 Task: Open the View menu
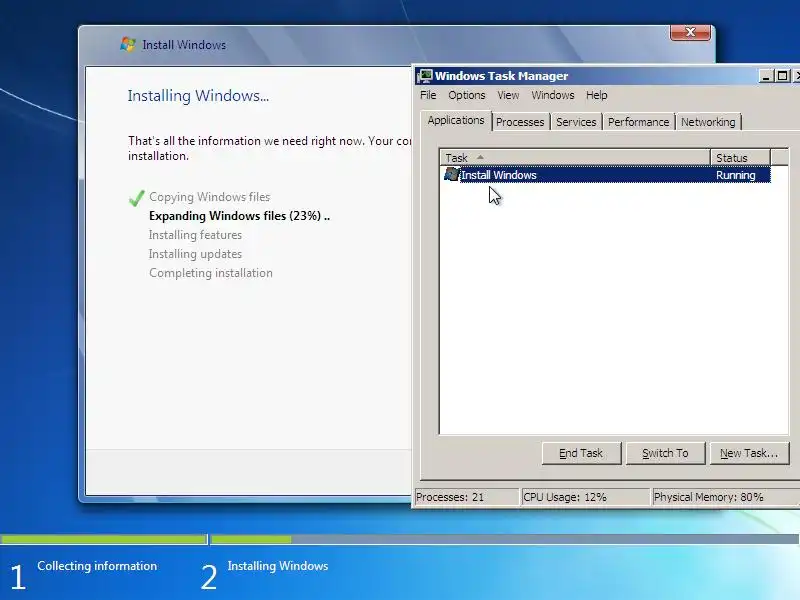point(508,95)
